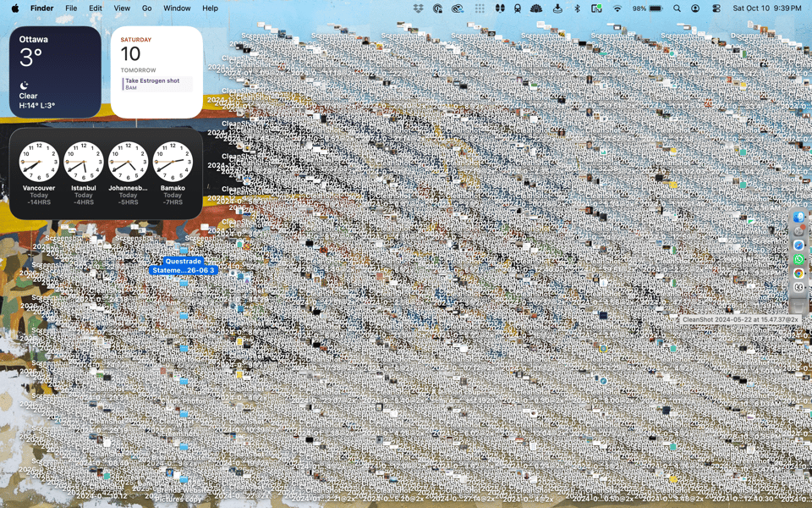Click the battery status showing 98%

(647, 8)
